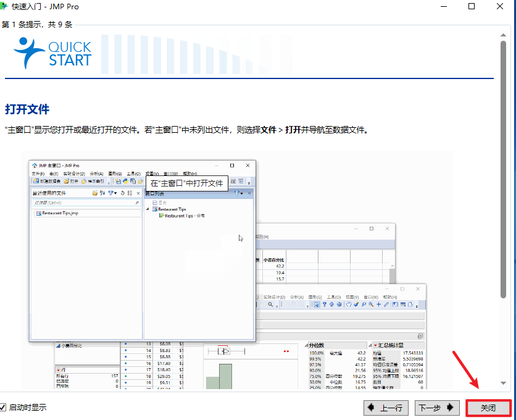Click the crosshair plus tool icon
Image resolution: width=516 pixels, height=420 pixels.
pos(378,304)
